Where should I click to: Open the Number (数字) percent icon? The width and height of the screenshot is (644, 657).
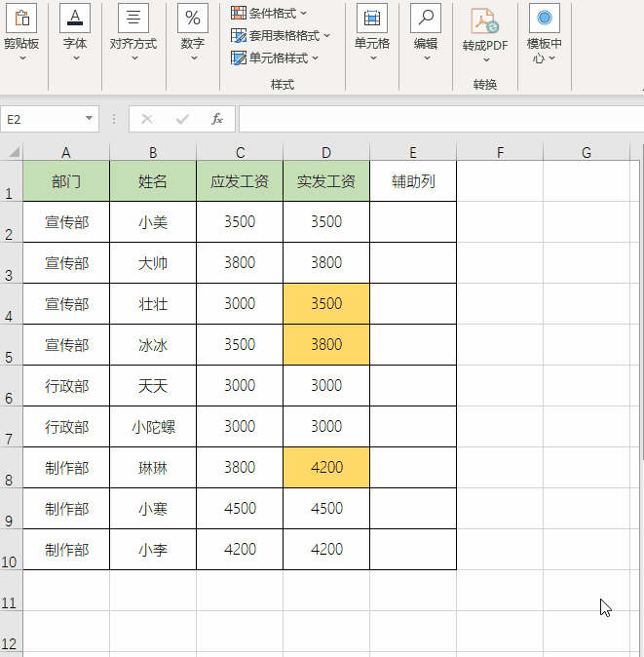tap(193, 18)
